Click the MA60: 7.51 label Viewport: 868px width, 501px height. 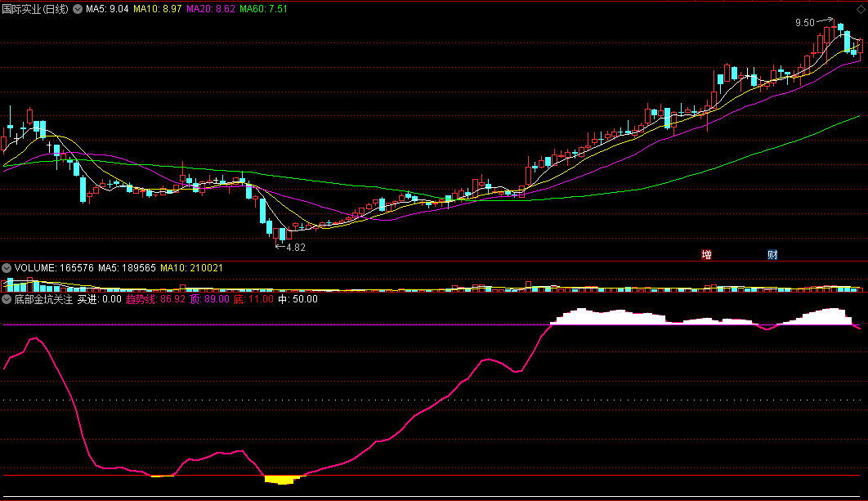point(263,9)
